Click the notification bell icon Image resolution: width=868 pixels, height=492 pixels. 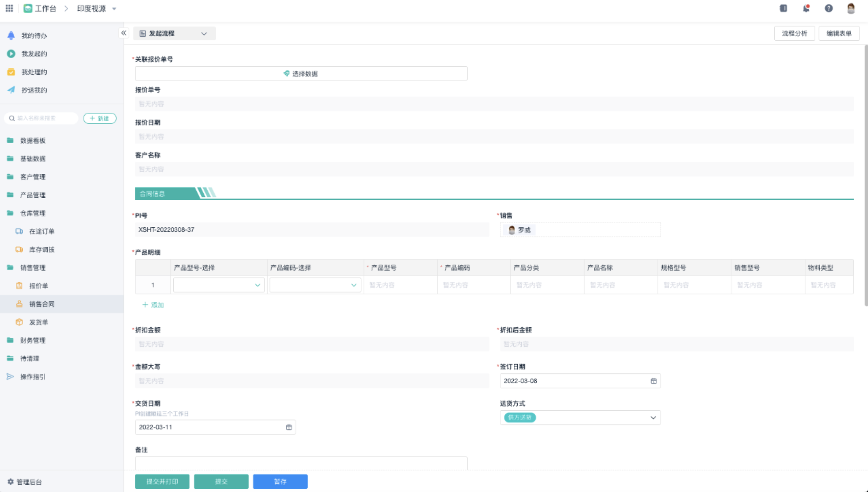(x=806, y=8)
